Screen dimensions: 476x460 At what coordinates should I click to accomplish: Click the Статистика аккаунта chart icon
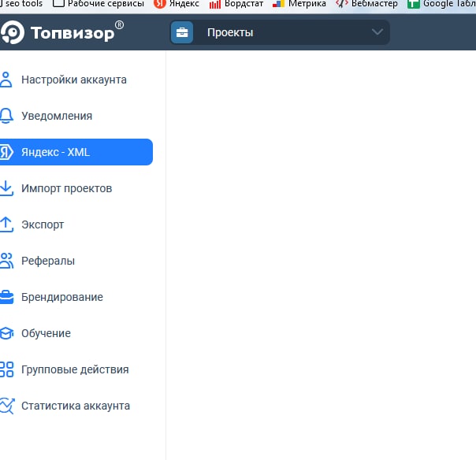(x=7, y=406)
